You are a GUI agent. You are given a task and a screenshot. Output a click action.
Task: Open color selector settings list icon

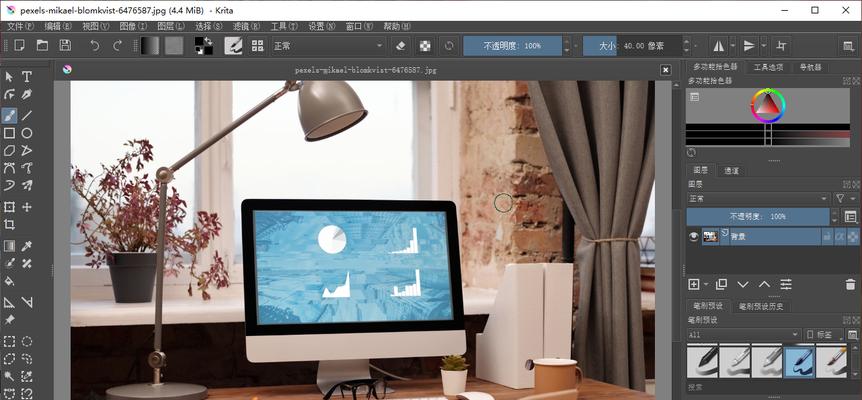[x=694, y=97]
